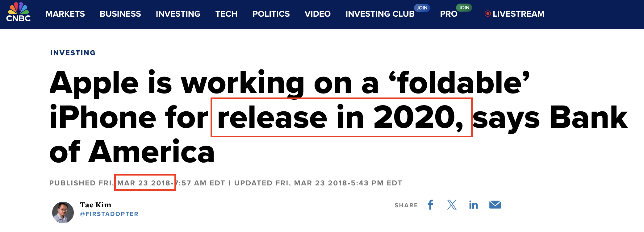644x232 pixels.
Task: Open author Tae Kim's profile
Action: (96, 205)
